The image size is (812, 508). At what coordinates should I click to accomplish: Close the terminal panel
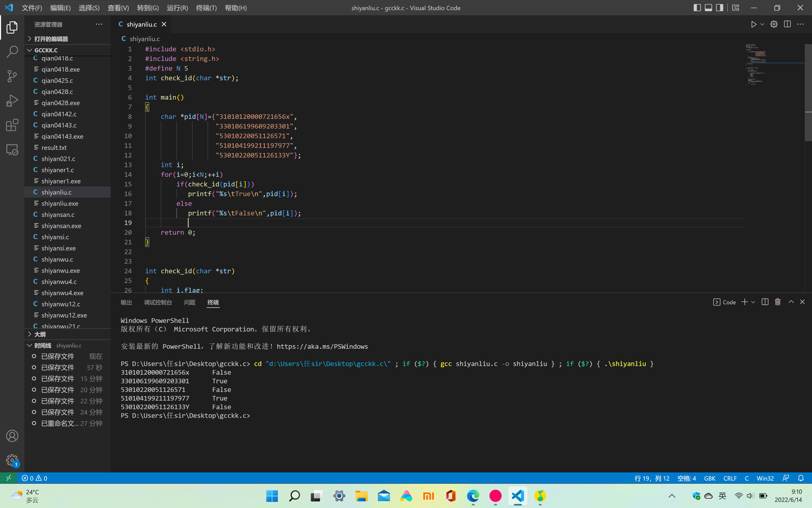tap(802, 302)
